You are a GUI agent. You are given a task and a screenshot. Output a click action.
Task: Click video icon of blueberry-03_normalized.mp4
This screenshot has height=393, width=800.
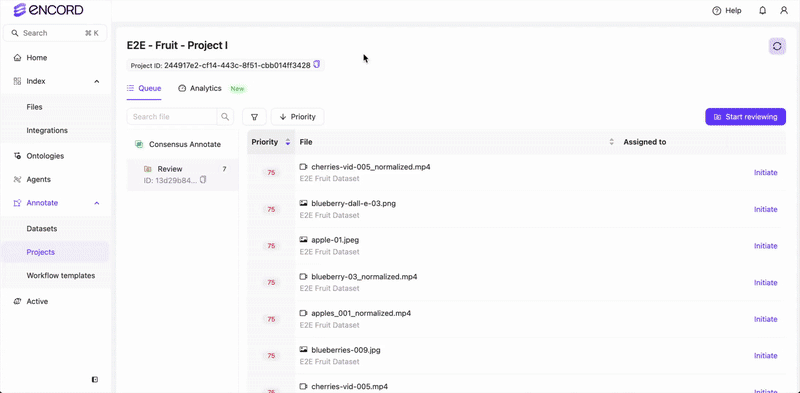tap(304, 277)
